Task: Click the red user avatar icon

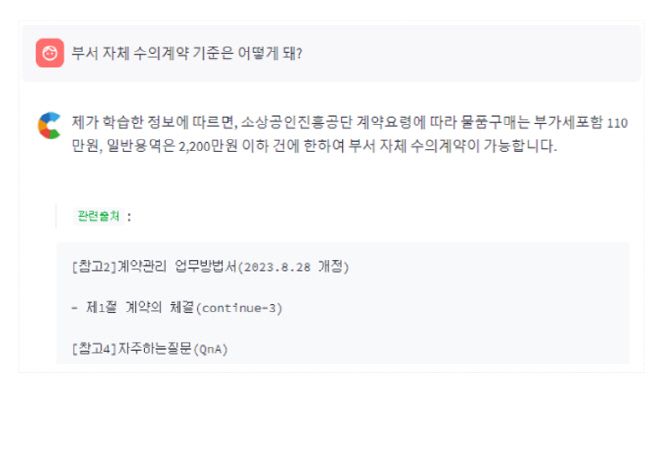Action: point(50,53)
